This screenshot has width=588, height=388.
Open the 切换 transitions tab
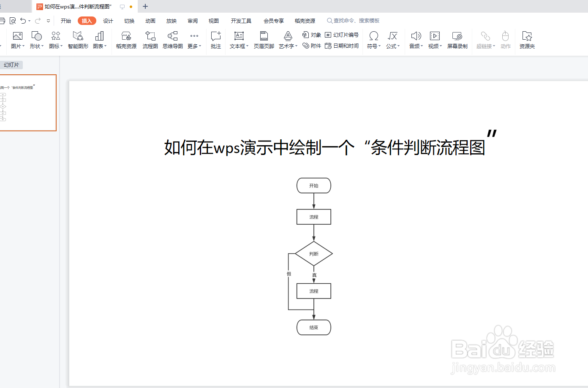click(129, 21)
